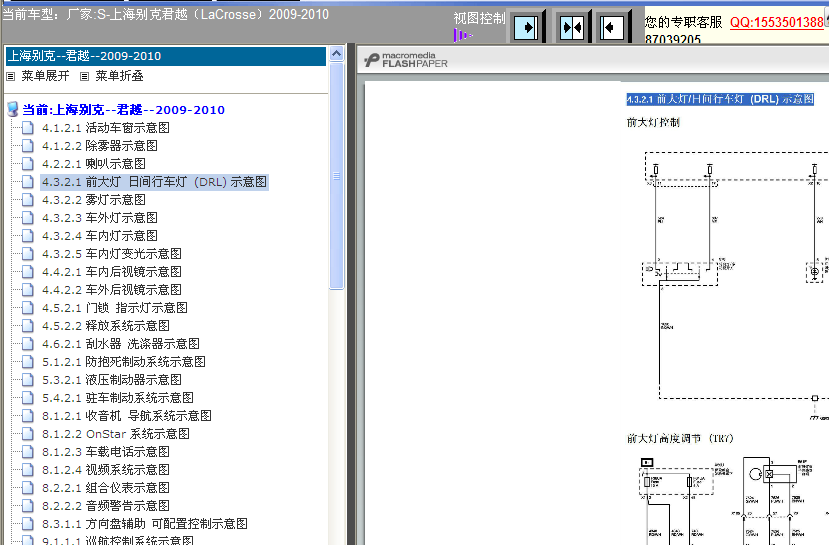This screenshot has width=829, height=545.
Task: Open 5.1.2.1 防抱死制动系统示意图
Action: point(124,362)
